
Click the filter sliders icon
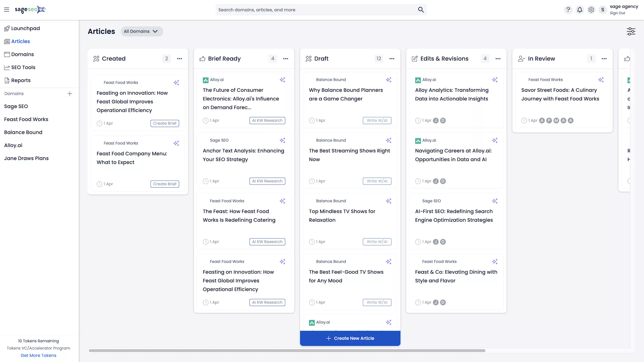click(631, 32)
